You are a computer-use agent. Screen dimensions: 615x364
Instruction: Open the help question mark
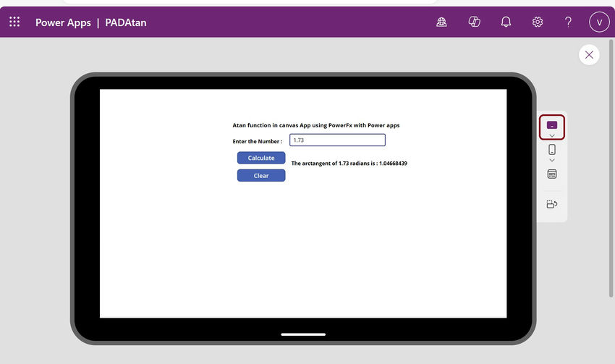568,22
